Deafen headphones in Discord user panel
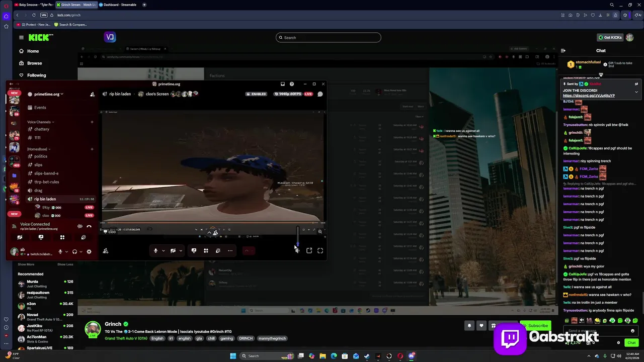Image resolution: width=644 pixels, height=362 pixels. pos(74,251)
